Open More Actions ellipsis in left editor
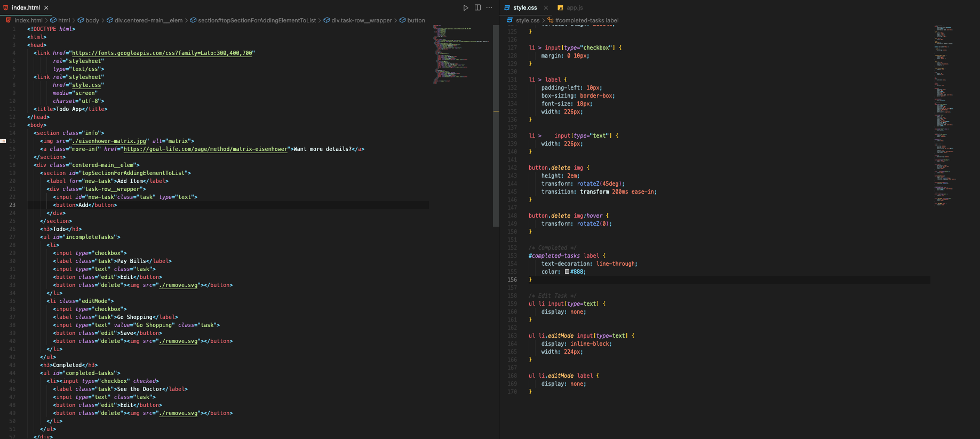Viewport: 980px width, 439px height. (489, 7)
